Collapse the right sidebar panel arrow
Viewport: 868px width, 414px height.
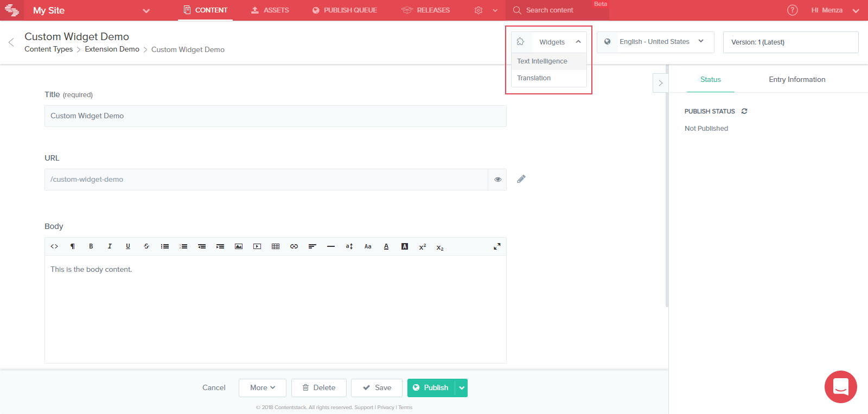(660, 83)
